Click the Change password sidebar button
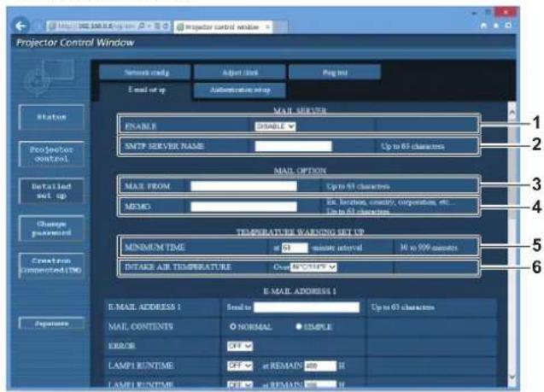The height and width of the screenshot is (392, 544). (x=51, y=228)
